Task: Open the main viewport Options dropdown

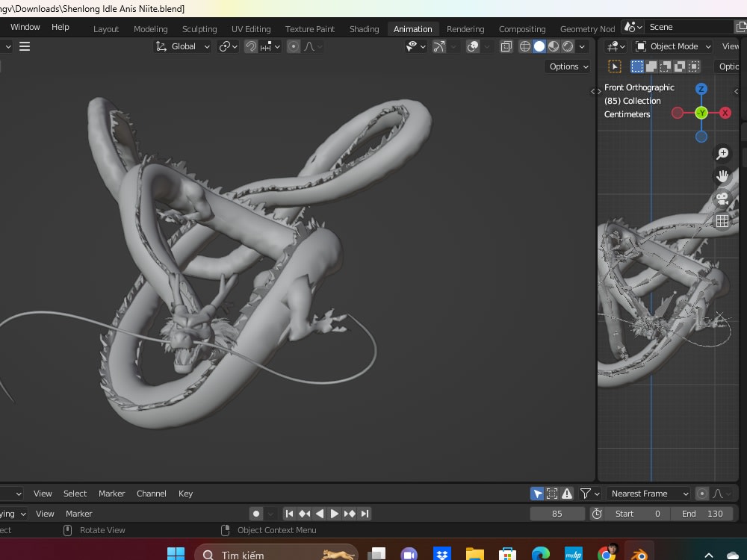Action: pyautogui.click(x=568, y=66)
